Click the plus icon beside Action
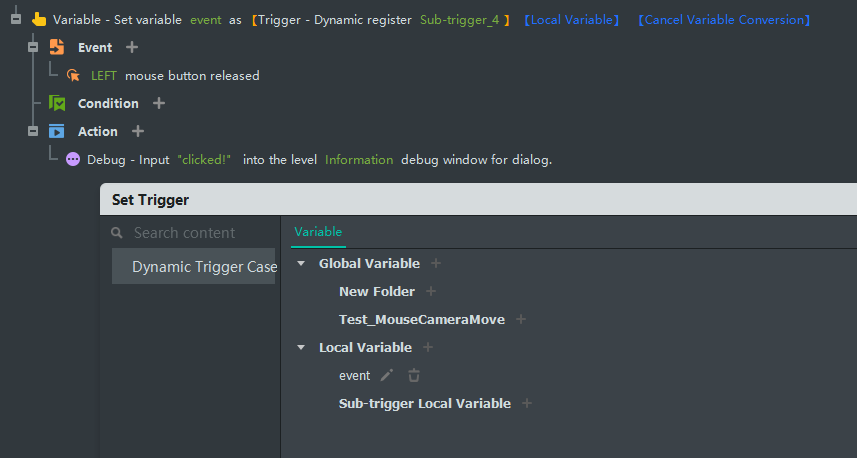 click(x=138, y=131)
